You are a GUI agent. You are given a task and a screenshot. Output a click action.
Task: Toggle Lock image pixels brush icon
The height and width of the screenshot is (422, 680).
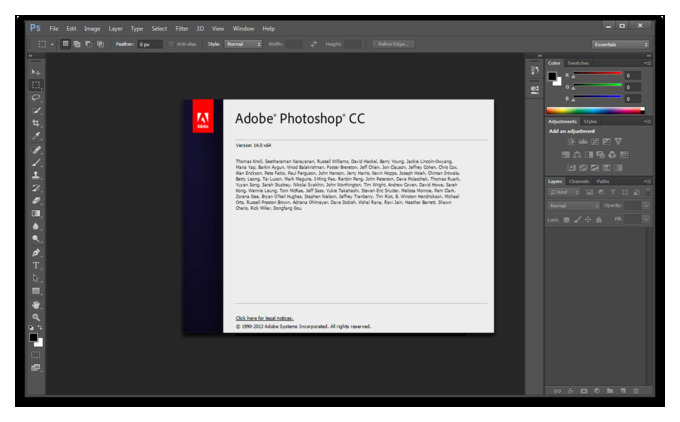(x=577, y=219)
